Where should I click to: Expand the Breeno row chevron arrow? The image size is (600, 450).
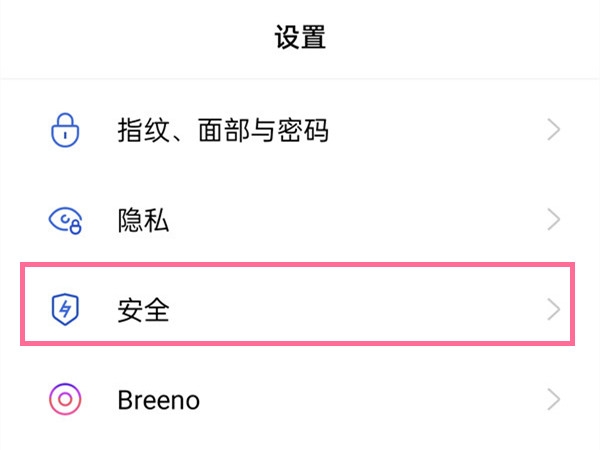[x=554, y=400]
